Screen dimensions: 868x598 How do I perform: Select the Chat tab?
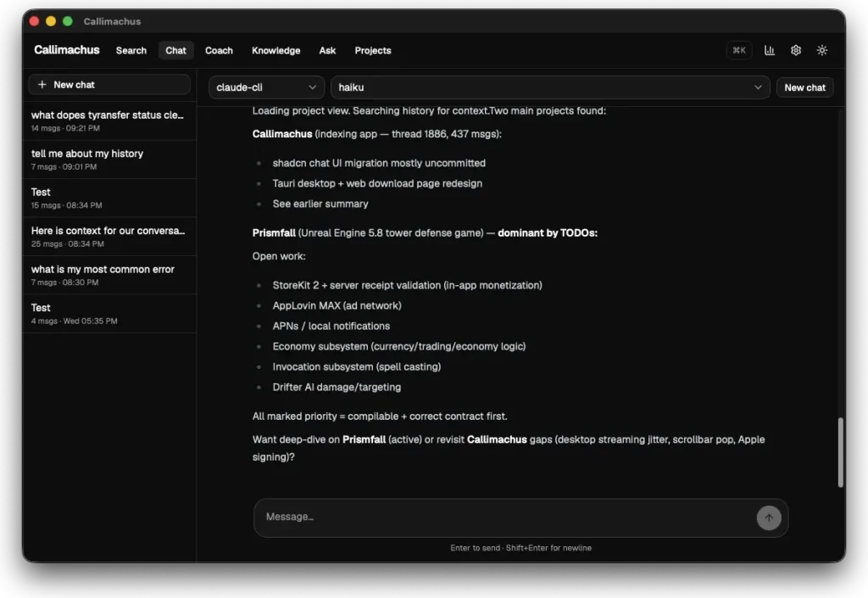pos(175,50)
